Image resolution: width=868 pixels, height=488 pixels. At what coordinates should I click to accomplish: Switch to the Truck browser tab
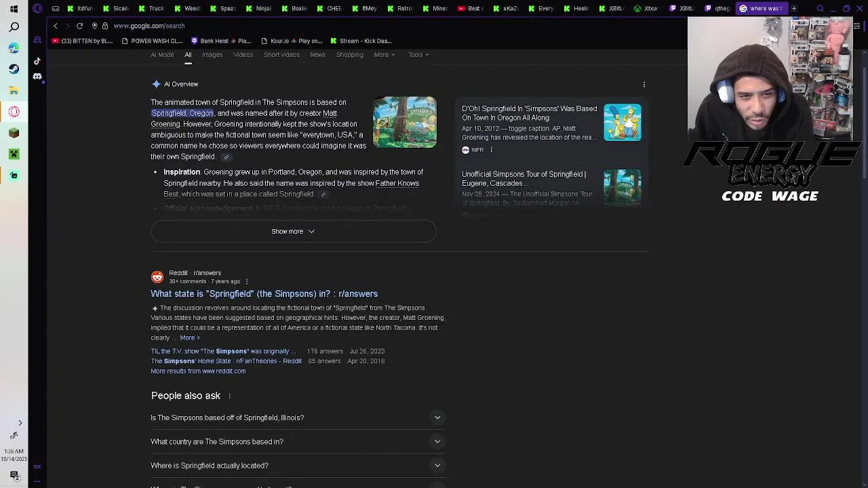[152, 9]
